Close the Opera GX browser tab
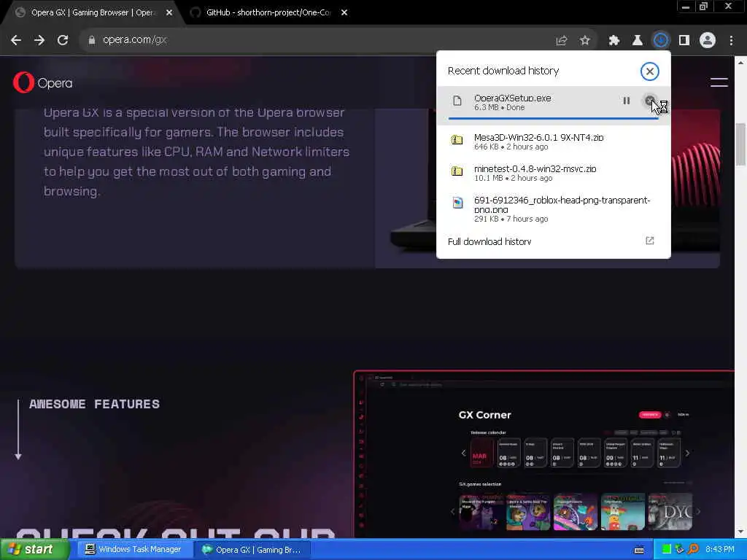Viewport: 747px width, 560px height. (x=169, y=13)
